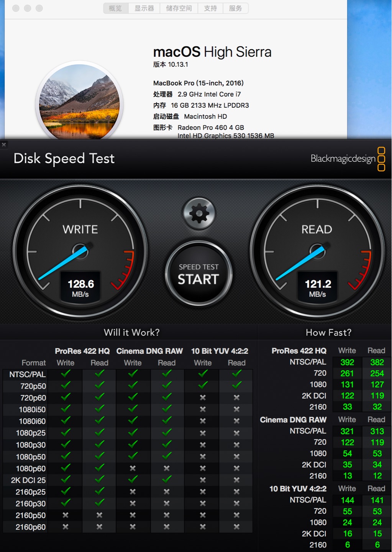This screenshot has width=392, height=552.
Task: Select the 1080i50 format row label
Action: tap(32, 410)
